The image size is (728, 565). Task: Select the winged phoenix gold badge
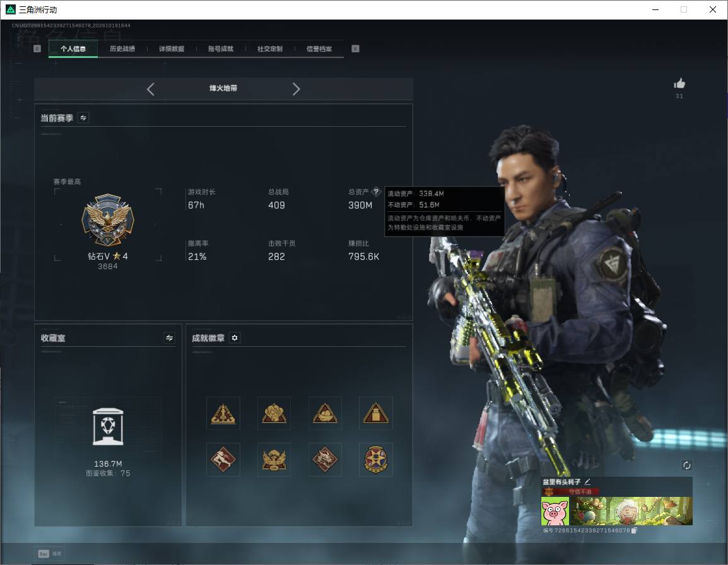click(x=274, y=460)
